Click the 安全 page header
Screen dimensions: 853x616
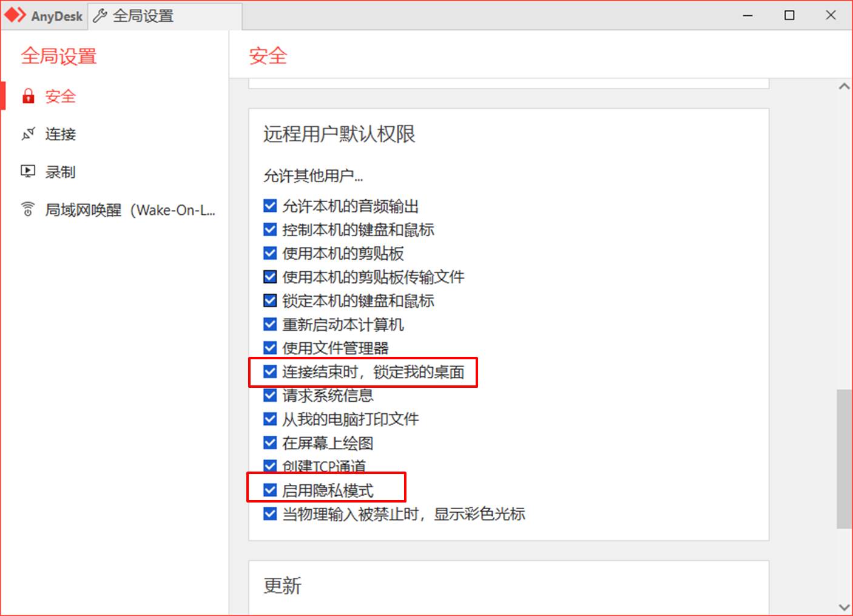click(268, 56)
